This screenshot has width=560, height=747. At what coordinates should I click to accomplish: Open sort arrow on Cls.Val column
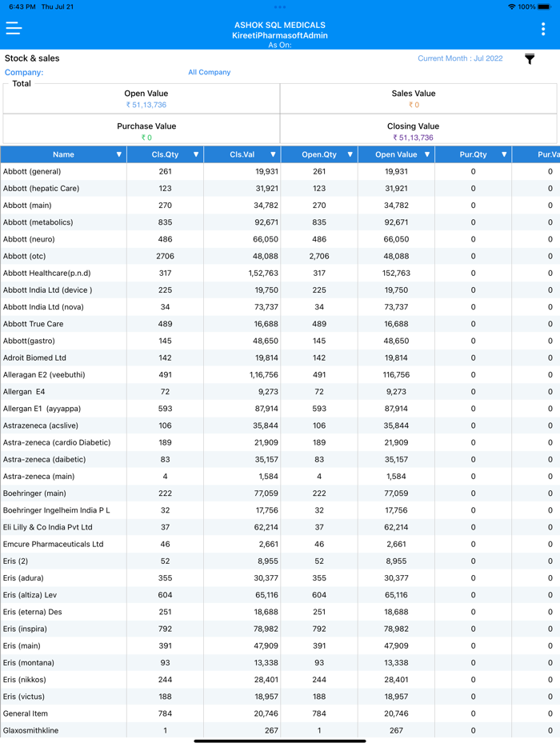click(x=273, y=154)
